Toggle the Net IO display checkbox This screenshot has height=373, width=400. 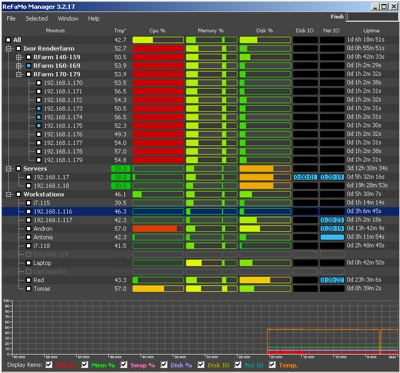(x=238, y=365)
